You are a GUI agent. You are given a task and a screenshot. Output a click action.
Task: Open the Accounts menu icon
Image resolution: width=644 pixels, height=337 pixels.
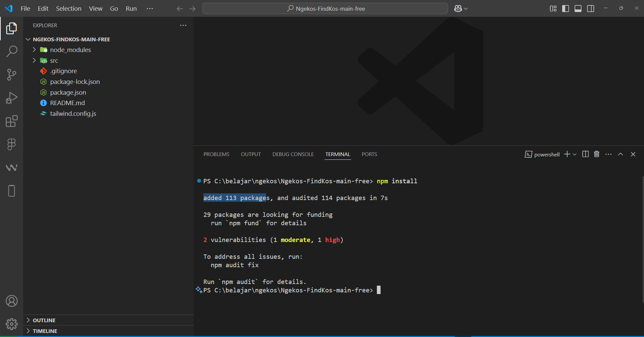coord(11,301)
